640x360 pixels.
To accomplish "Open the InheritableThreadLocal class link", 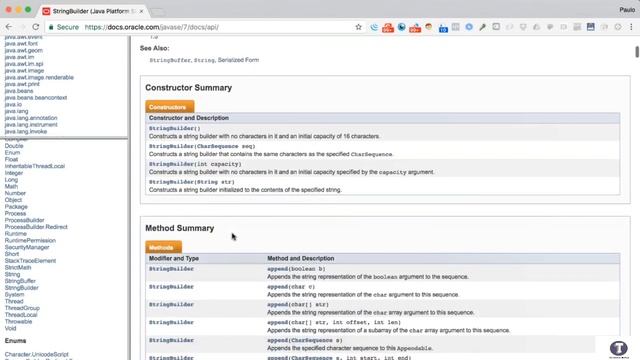I will tap(35, 166).
